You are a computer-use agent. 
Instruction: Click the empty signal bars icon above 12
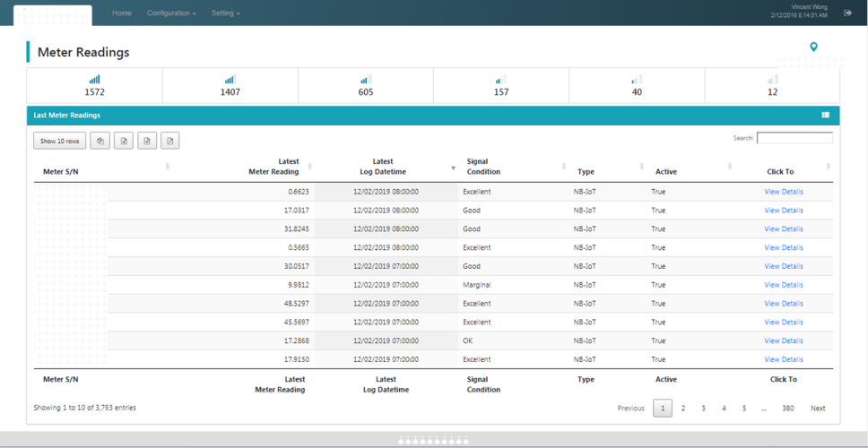[x=772, y=80]
